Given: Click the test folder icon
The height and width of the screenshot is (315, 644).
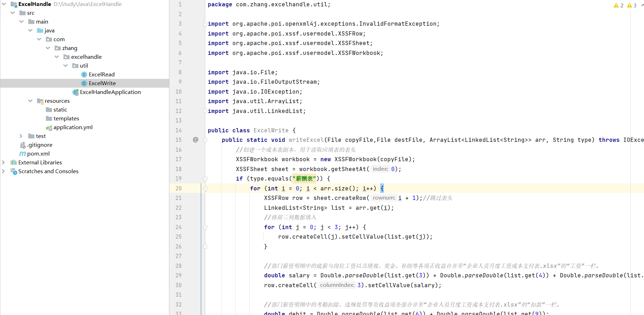Looking at the screenshot, I should 31,136.
